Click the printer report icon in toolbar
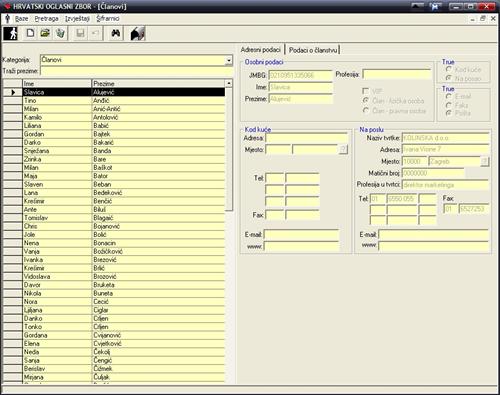 (138, 33)
